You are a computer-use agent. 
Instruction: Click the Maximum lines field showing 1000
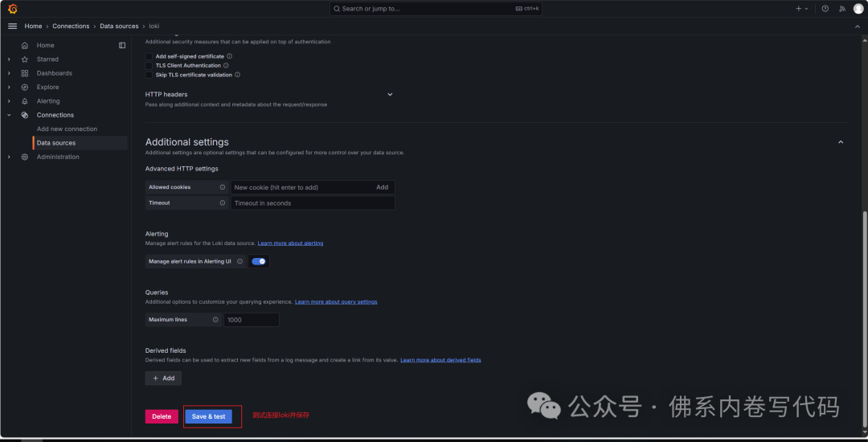(252, 320)
